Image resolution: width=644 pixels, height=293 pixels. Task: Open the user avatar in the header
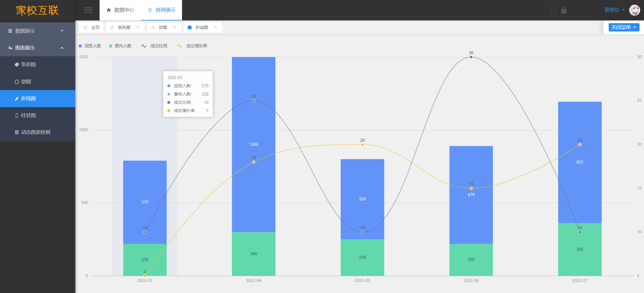click(634, 10)
